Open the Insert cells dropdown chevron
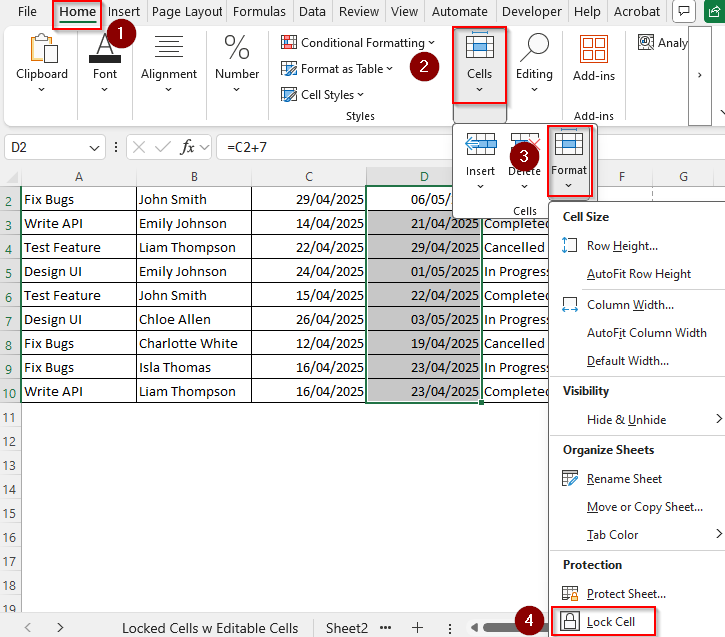This screenshot has height=637, width=725. tap(480, 186)
